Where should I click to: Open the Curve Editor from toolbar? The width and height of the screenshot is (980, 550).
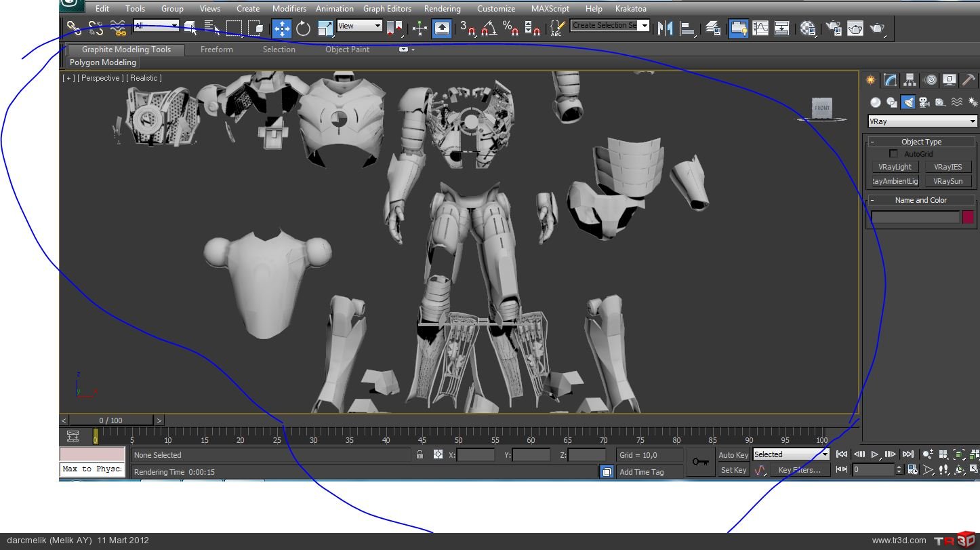pos(760,28)
